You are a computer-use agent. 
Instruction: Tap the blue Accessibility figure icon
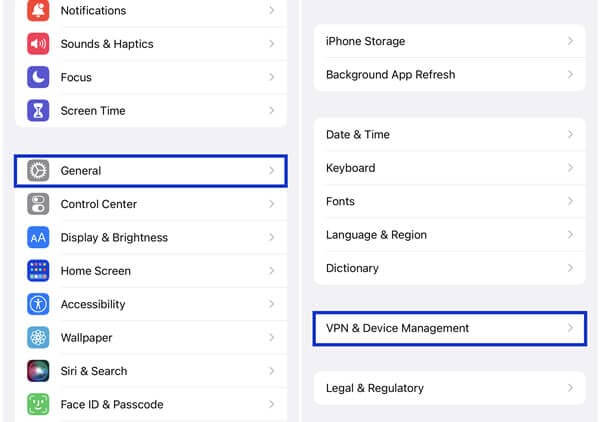point(38,304)
